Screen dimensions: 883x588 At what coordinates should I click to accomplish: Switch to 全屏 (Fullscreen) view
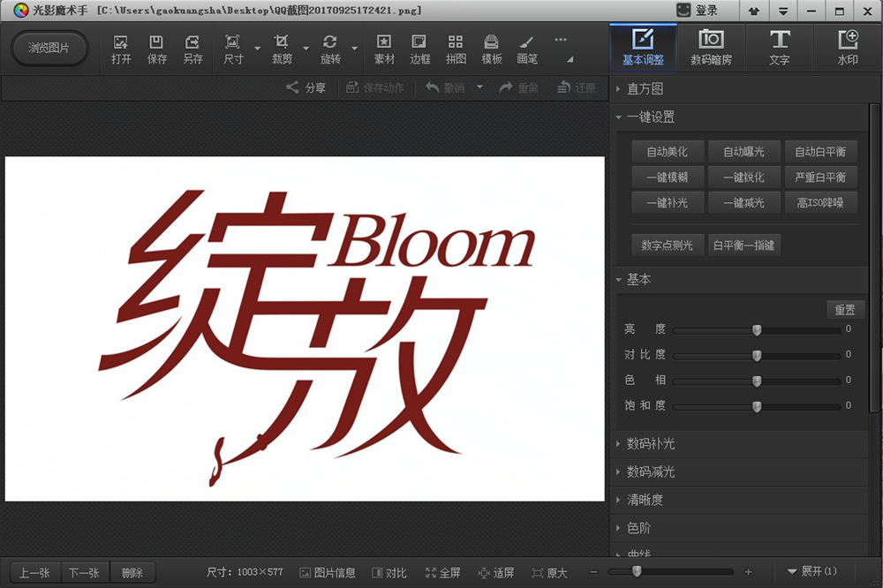point(442,573)
